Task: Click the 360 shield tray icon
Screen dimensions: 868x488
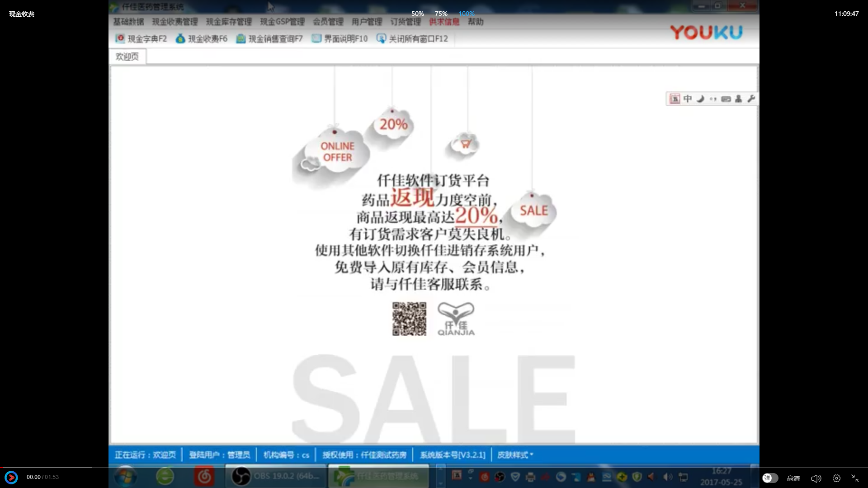Action: 637,477
